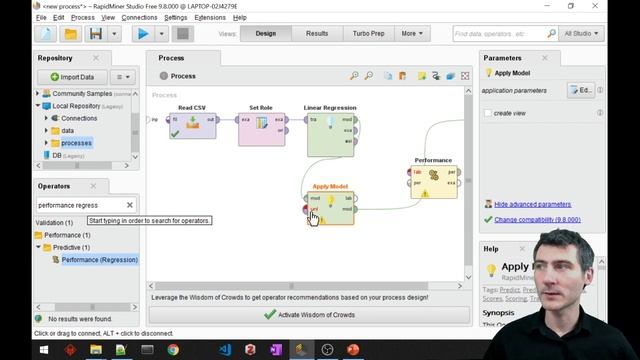Click Edit list for application parameters
Viewport: 640px width, 360px height.
581,90
